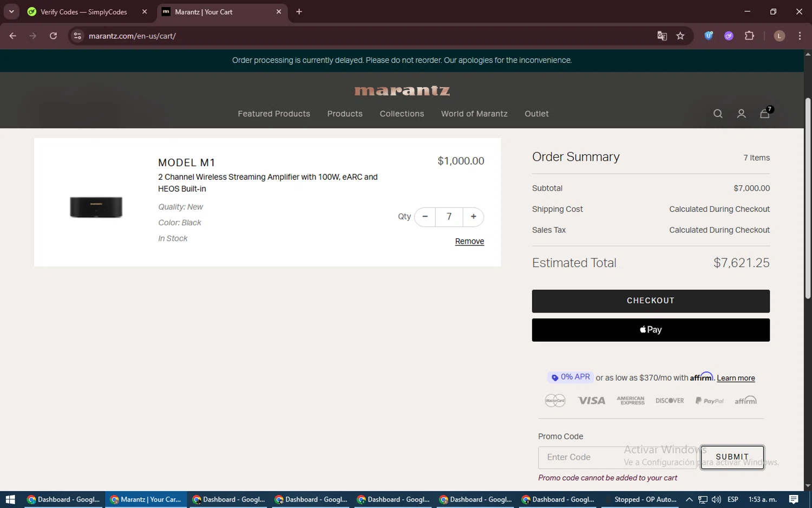
Task: Switch to Verify Codes SimplyCodes tab
Action: [84, 12]
